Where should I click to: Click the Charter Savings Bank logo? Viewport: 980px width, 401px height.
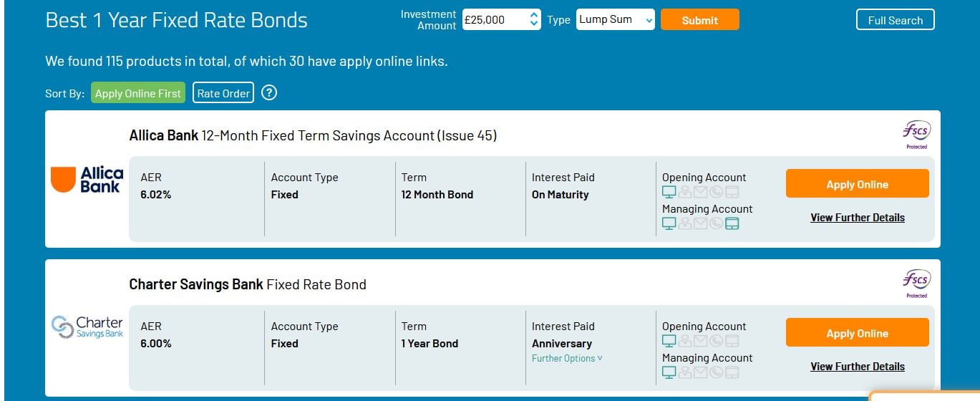[x=87, y=327]
